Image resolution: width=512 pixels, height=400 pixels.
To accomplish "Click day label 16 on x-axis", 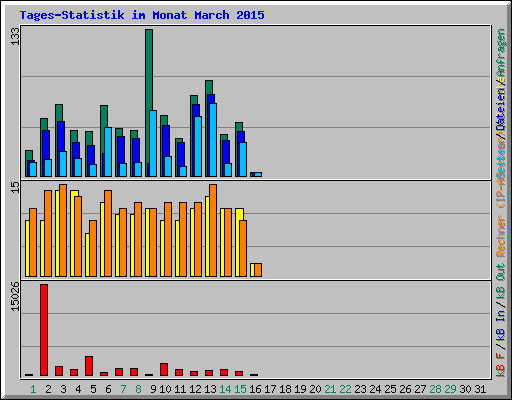I will click(x=255, y=389).
